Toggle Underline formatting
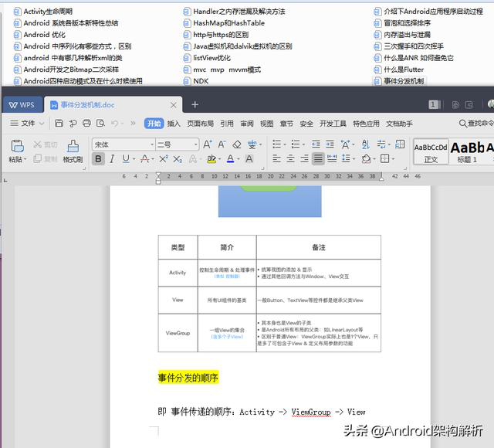 (126, 159)
